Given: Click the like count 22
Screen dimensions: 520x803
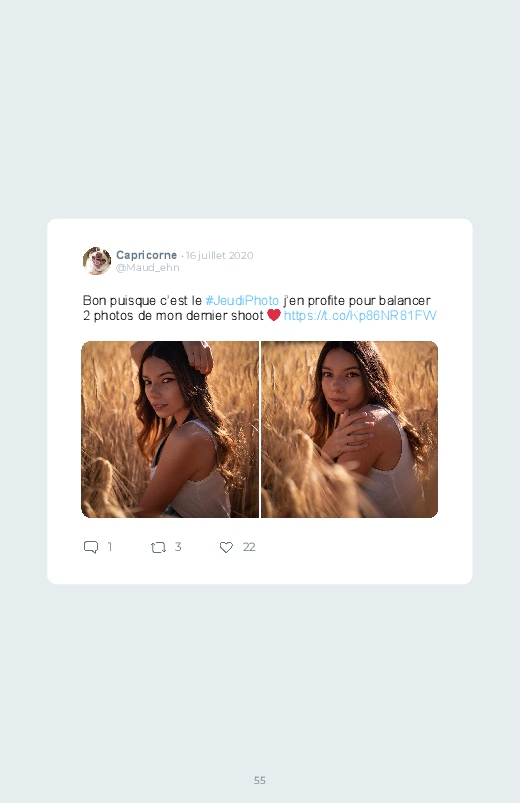Looking at the screenshot, I should point(249,547).
